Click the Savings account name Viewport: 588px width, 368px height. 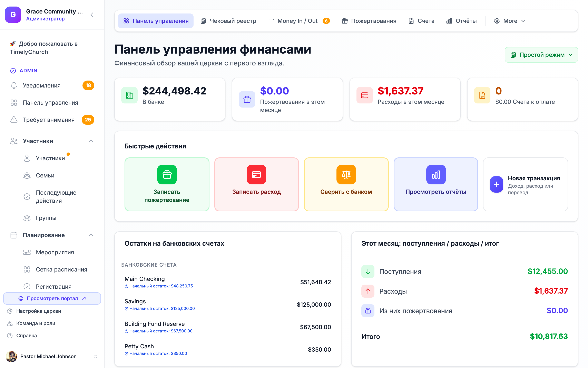click(135, 301)
